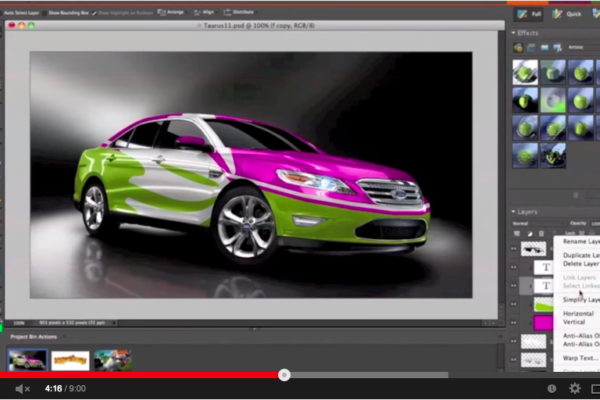Switch to Full edit mode
Viewport: 600px width, 400px height.
point(532,14)
